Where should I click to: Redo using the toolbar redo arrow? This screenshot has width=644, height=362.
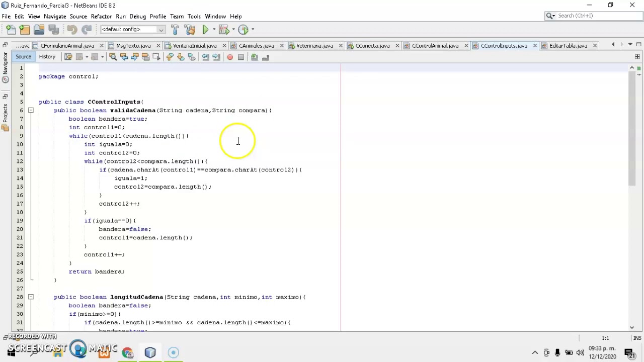pos(87,30)
